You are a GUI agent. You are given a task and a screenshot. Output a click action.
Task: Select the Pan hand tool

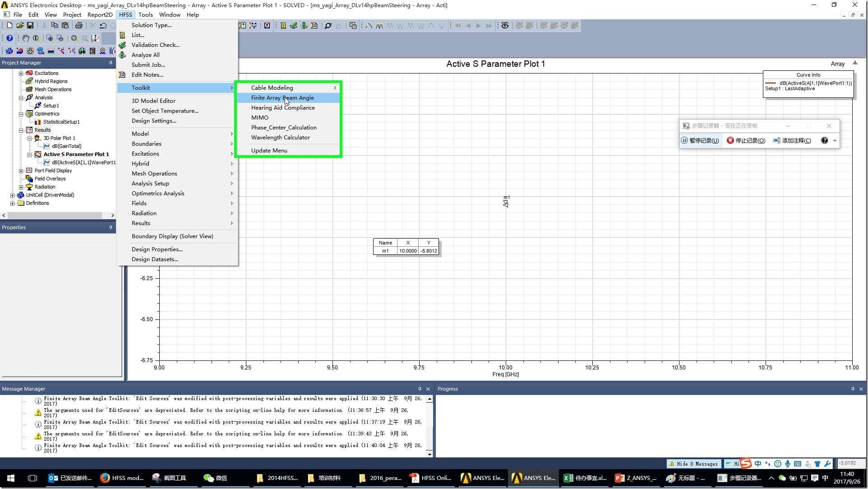tap(26, 38)
